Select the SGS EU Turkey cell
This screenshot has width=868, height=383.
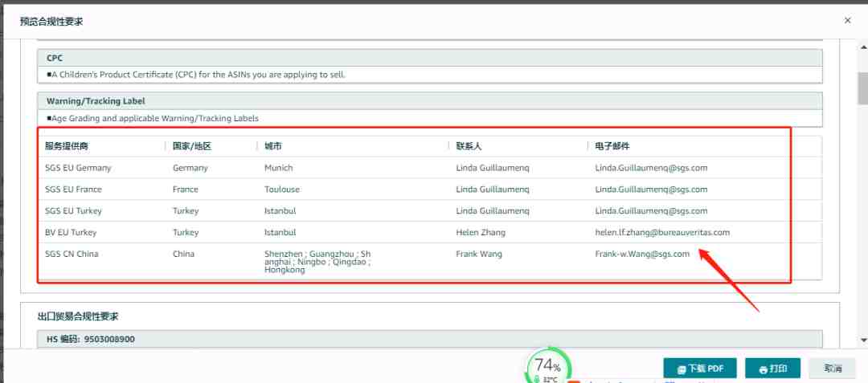coord(74,210)
